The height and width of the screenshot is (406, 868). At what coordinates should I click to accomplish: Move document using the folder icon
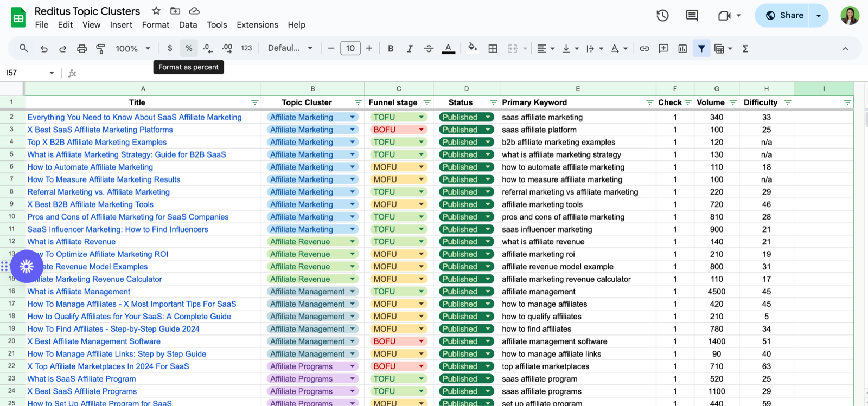[175, 11]
